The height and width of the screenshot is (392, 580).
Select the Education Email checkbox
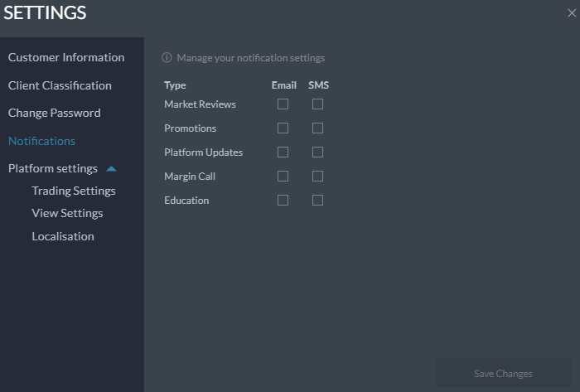point(283,200)
